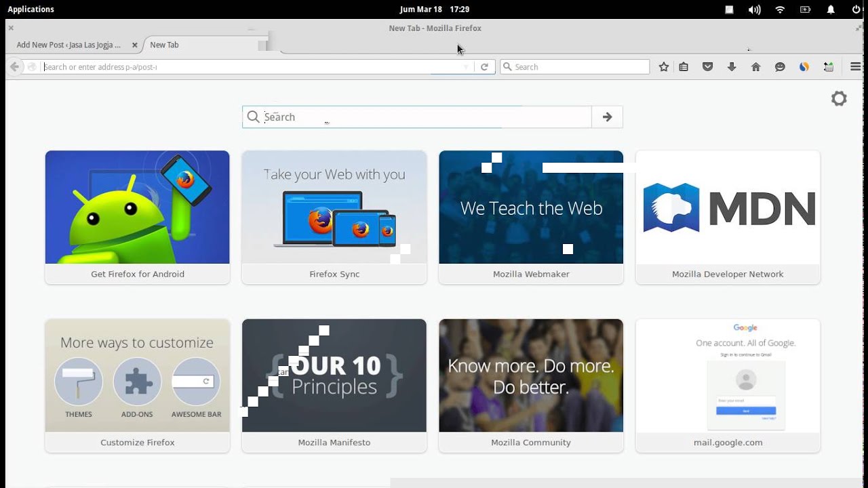The image size is (868, 488).
Task: Open the Firefox Hello chat icon
Action: 780,67
